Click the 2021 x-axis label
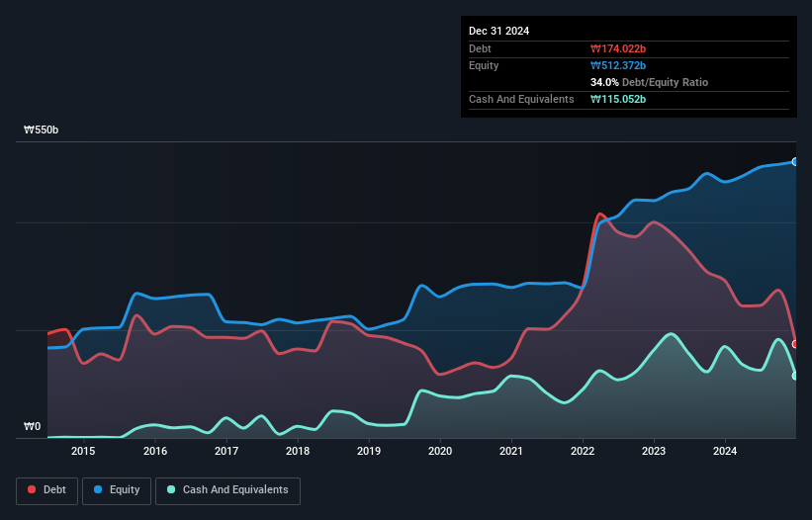This screenshot has height=520, width=812. click(511, 451)
